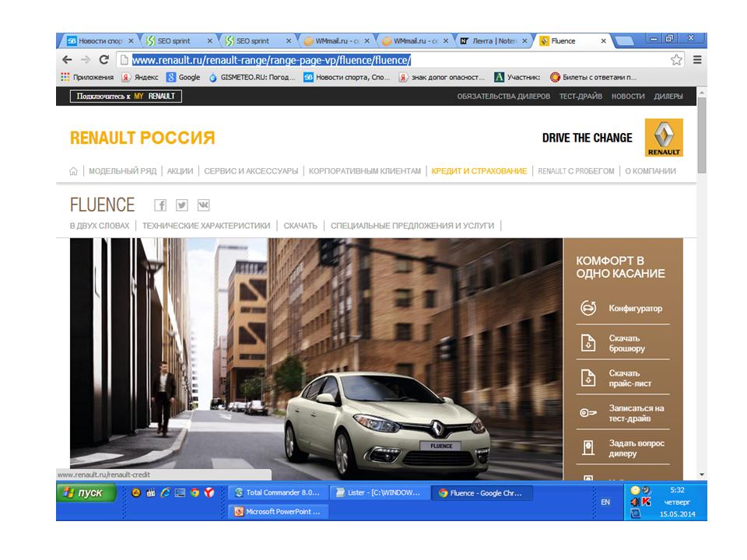This screenshot has width=747, height=560.
Task: Go back to the previous page
Action: point(67,60)
